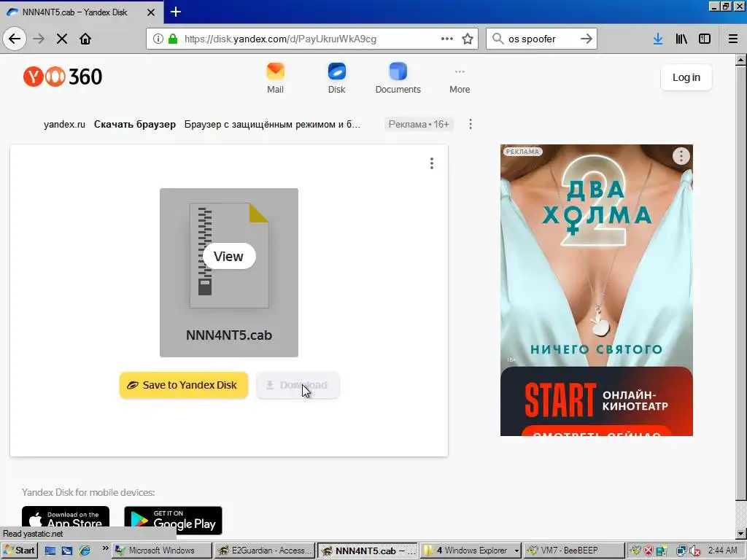Image resolution: width=747 pixels, height=560 pixels.
Task: Open the Windows Start menu
Action: pos(19,551)
